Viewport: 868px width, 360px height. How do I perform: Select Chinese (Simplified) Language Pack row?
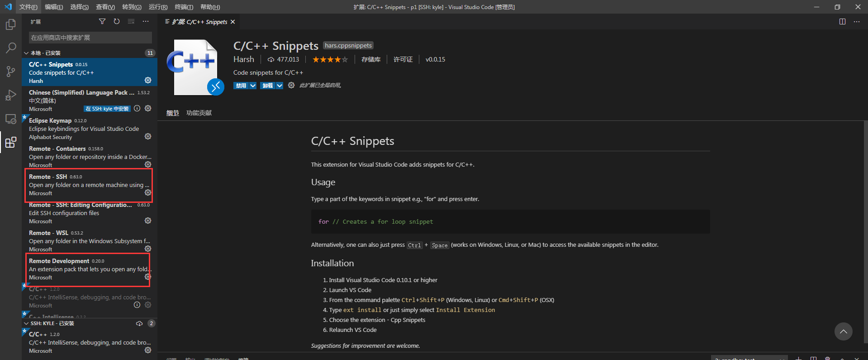coord(90,101)
